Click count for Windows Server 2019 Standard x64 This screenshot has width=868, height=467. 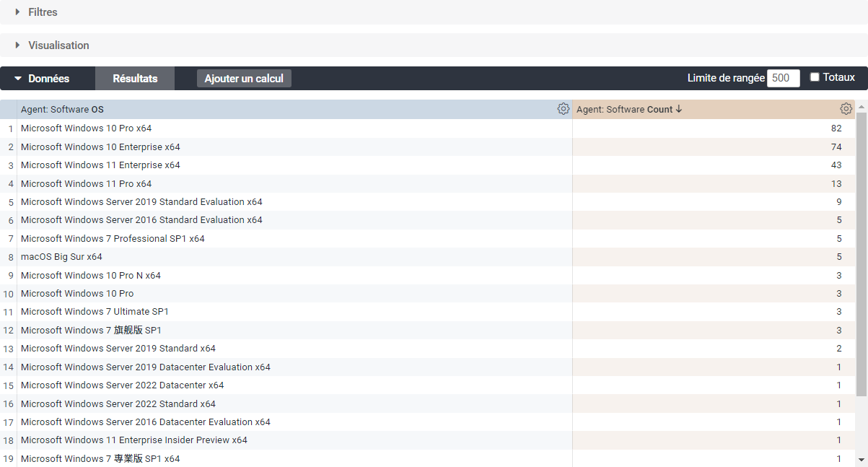[x=839, y=349]
